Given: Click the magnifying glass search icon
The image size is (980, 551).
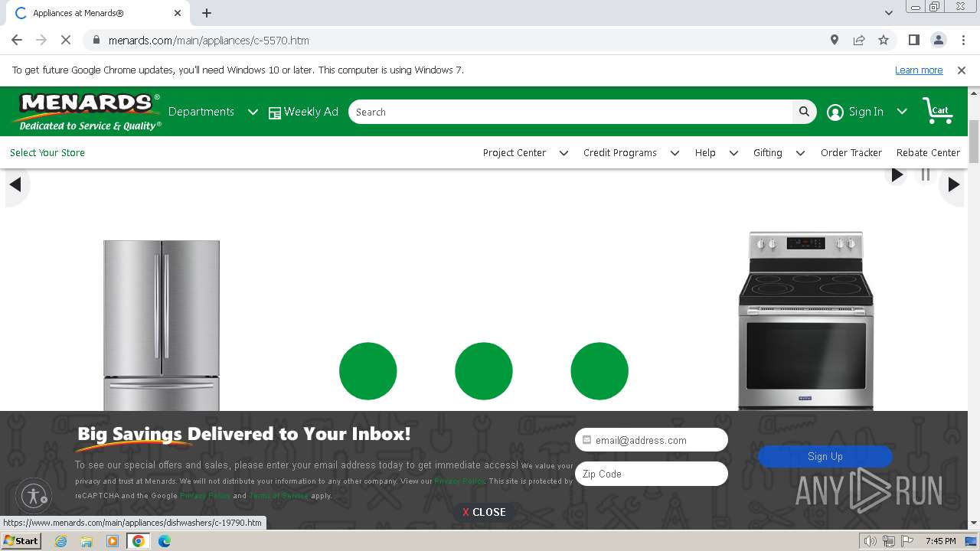Looking at the screenshot, I should pyautogui.click(x=804, y=112).
